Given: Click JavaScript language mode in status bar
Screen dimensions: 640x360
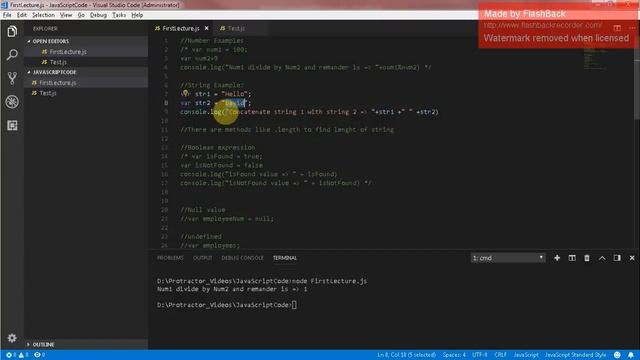Looking at the screenshot, I should point(526,355).
